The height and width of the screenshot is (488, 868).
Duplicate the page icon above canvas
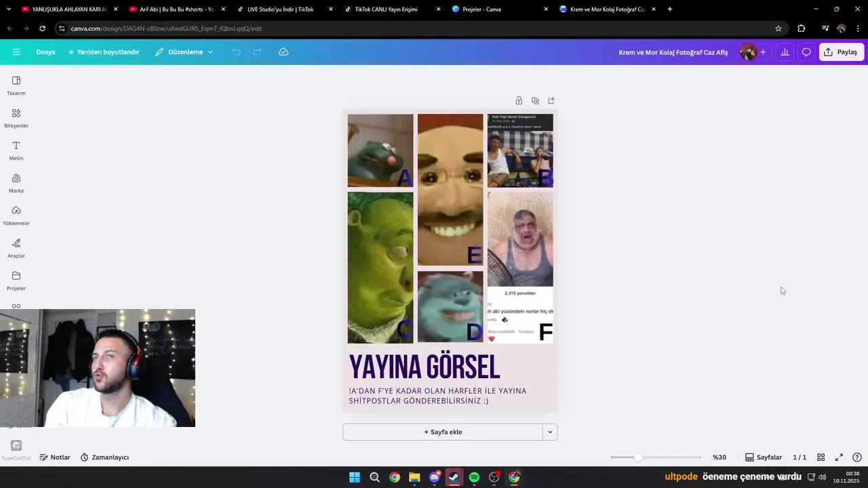coord(535,100)
